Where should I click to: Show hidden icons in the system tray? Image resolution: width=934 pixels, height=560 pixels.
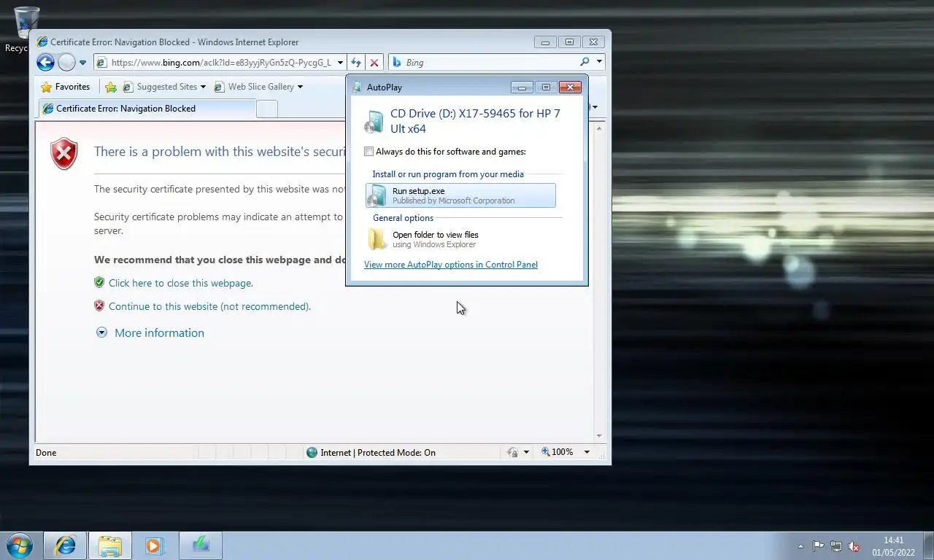pos(800,546)
